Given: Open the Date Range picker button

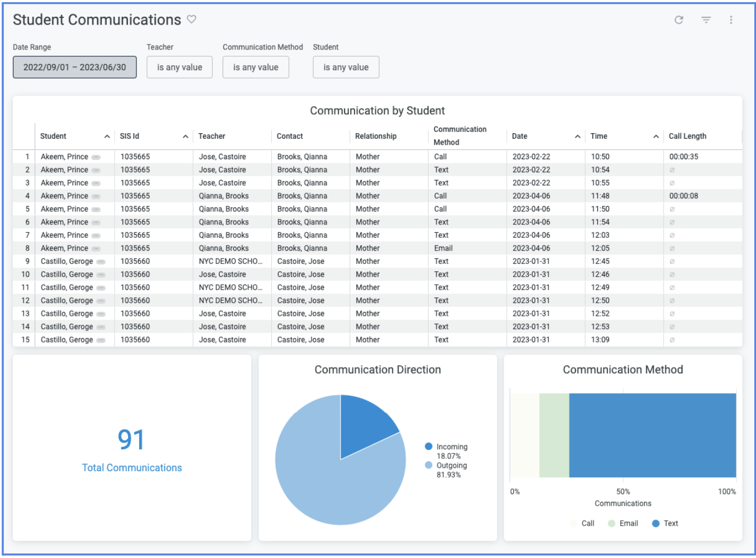Looking at the screenshot, I should click(75, 67).
